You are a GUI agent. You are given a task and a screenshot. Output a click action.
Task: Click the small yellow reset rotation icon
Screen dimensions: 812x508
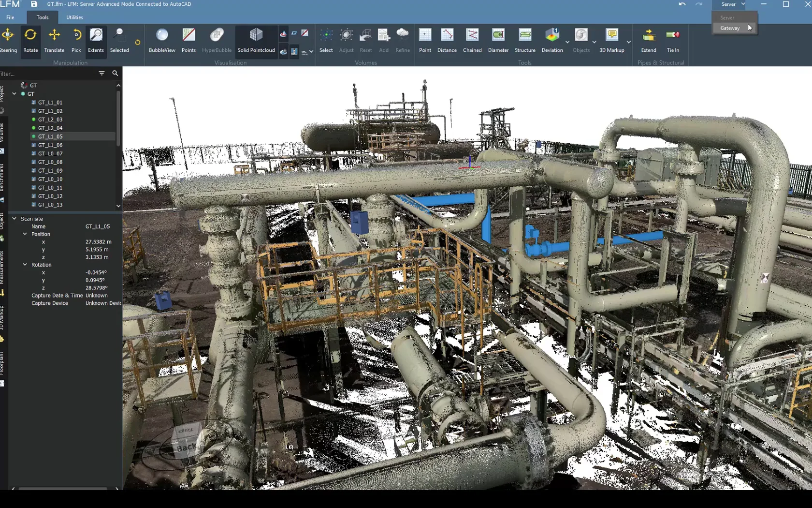click(x=138, y=43)
